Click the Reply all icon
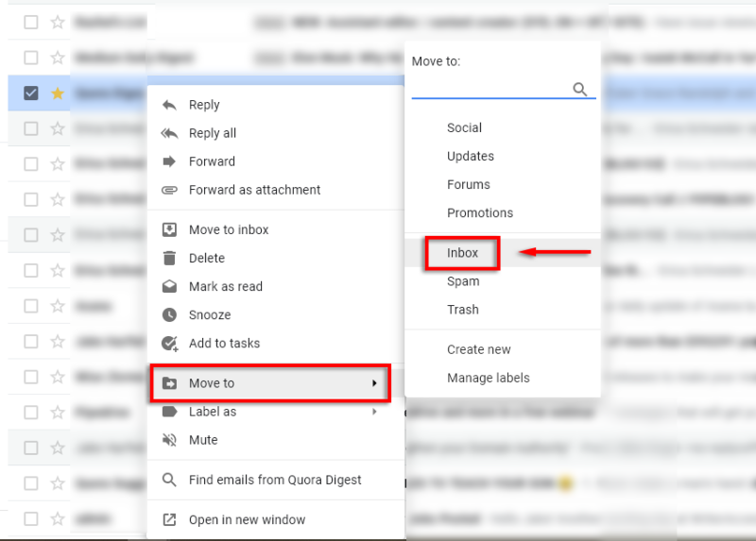Image resolution: width=756 pixels, height=541 pixels. click(170, 133)
